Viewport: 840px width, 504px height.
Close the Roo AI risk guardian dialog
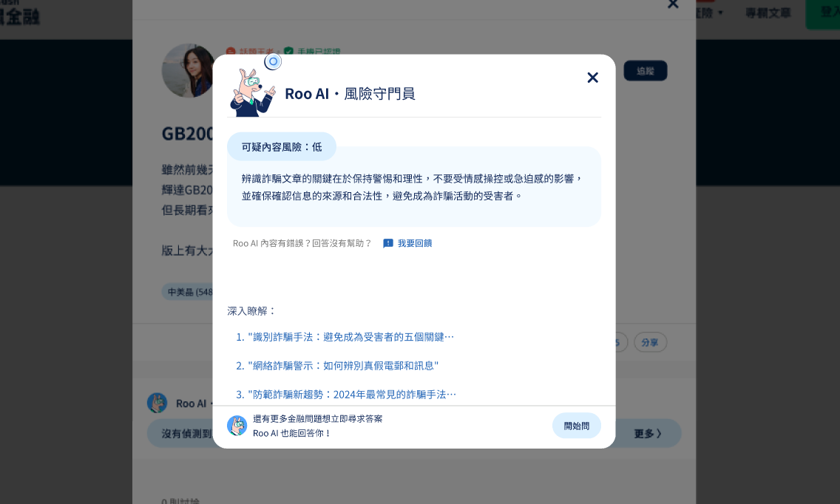pyautogui.click(x=592, y=78)
